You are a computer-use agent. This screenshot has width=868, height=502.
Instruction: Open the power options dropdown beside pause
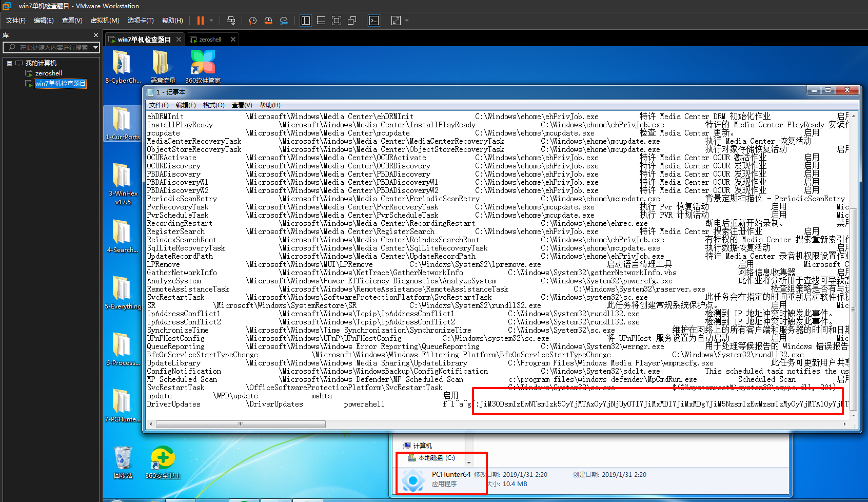212,21
